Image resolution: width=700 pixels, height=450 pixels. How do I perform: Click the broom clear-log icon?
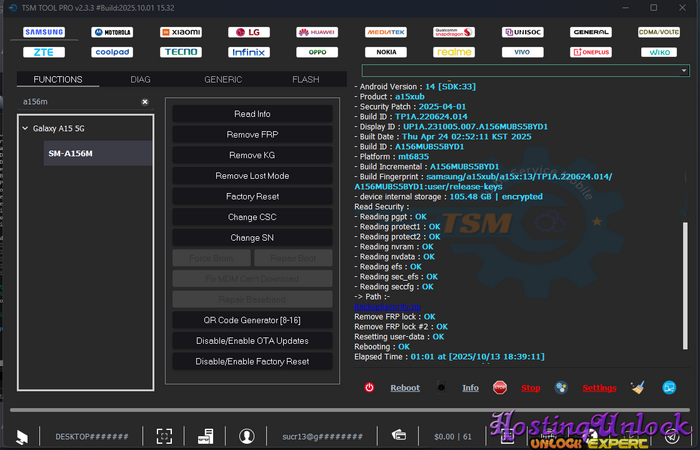(x=638, y=388)
